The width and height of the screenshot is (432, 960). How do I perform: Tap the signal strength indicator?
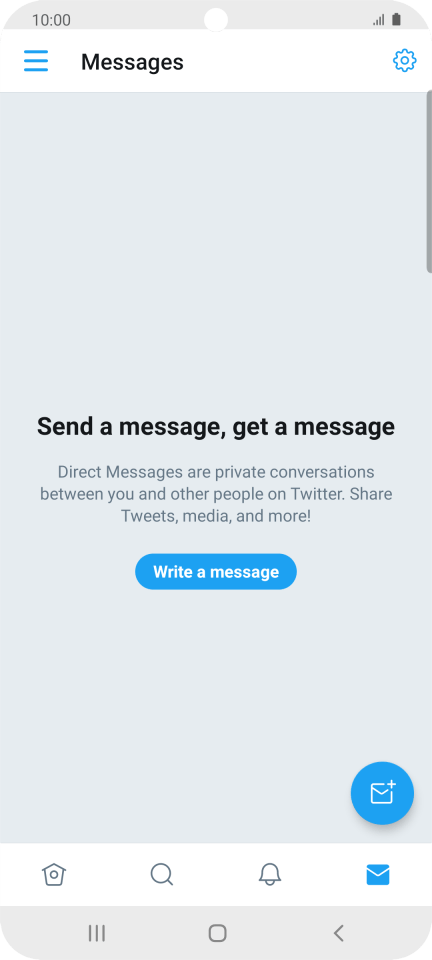click(x=379, y=20)
